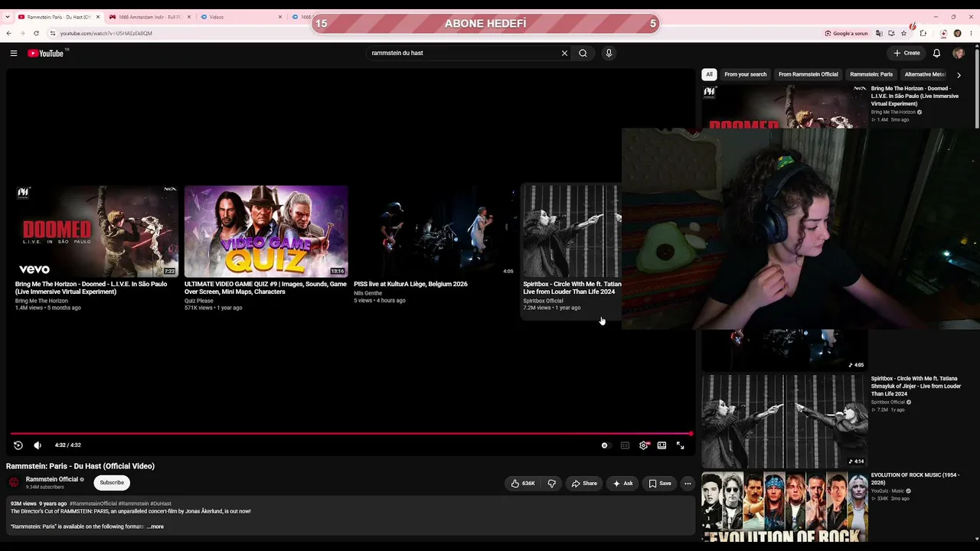The height and width of the screenshot is (551, 980).
Task: Select the All filter chip
Action: pos(709,74)
